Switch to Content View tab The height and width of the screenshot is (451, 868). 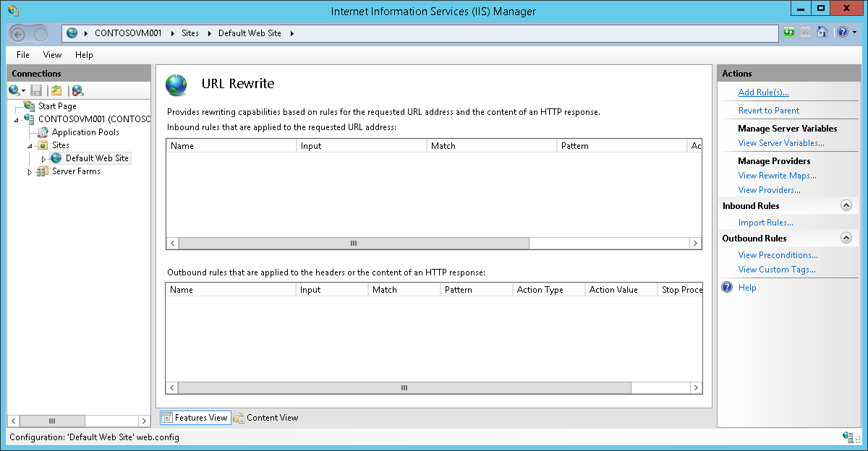coord(266,417)
